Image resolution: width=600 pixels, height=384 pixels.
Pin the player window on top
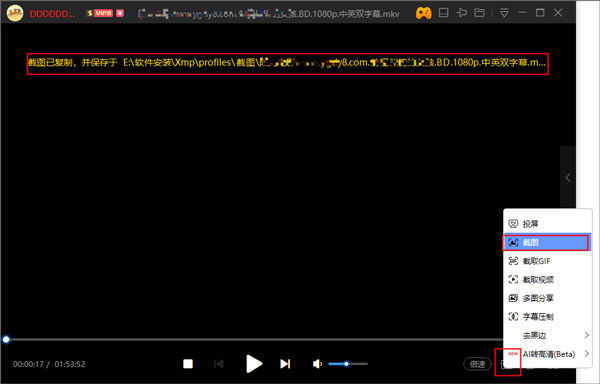[x=461, y=13]
